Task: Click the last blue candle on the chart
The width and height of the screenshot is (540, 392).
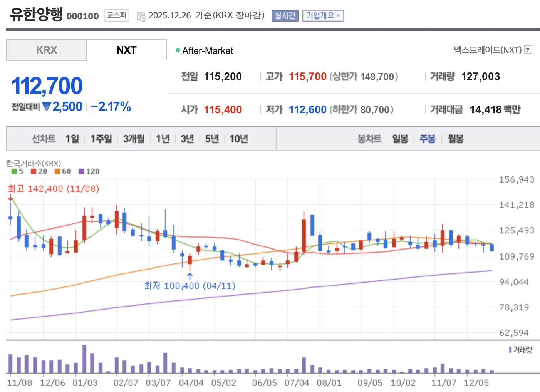Action: click(x=492, y=247)
